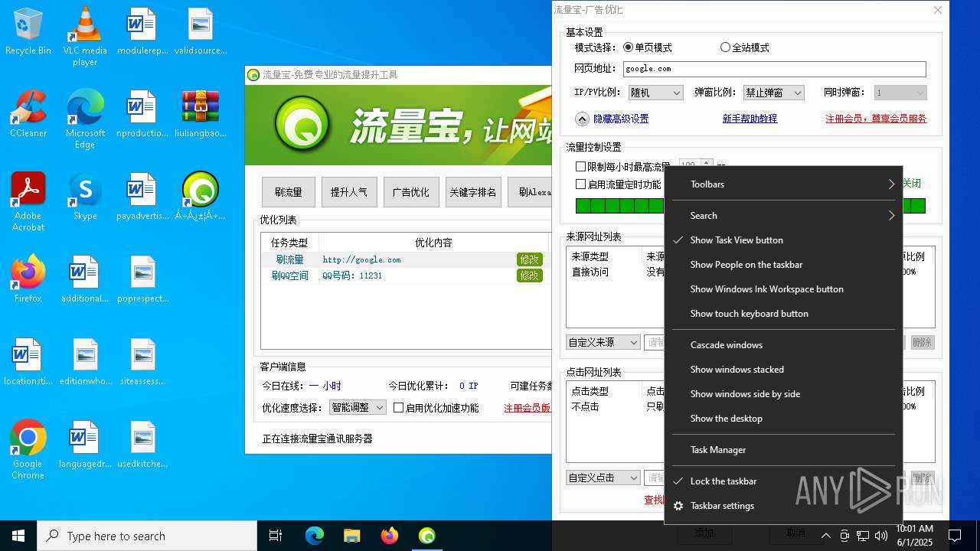Open Taskbar settings menu entry
Image resolution: width=980 pixels, height=551 pixels.
point(783,506)
